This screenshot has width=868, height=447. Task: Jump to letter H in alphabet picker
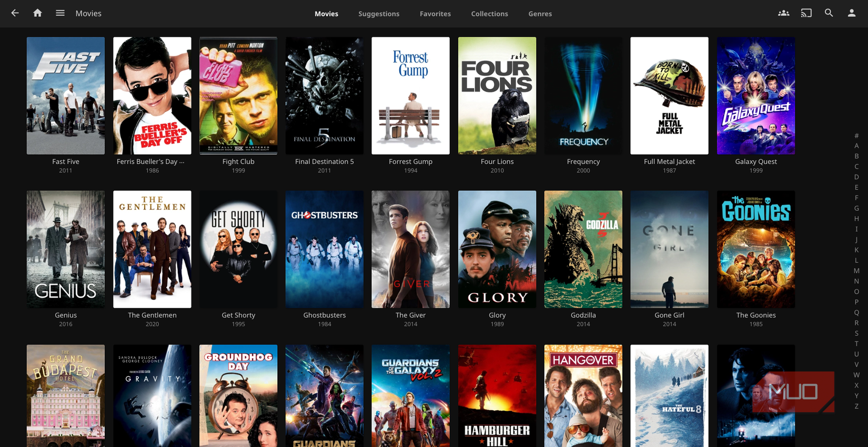[x=856, y=219]
